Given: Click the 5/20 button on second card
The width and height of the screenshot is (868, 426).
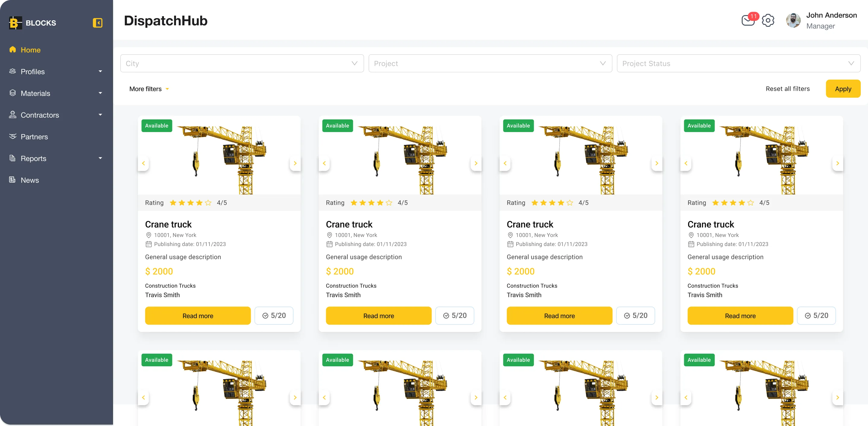Looking at the screenshot, I should [x=454, y=315].
